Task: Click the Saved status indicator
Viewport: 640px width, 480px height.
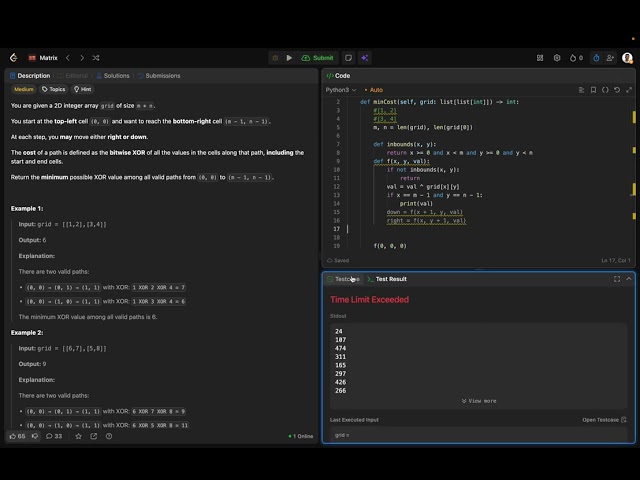Action: (338, 260)
